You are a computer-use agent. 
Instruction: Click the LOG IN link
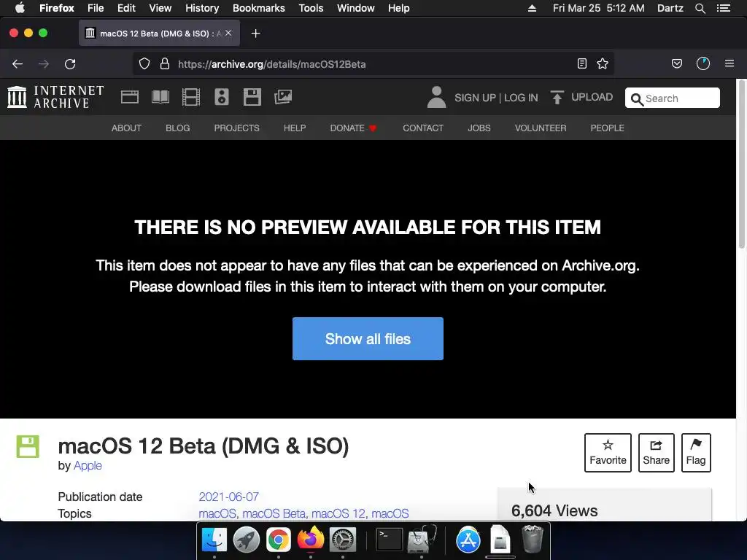(x=521, y=98)
